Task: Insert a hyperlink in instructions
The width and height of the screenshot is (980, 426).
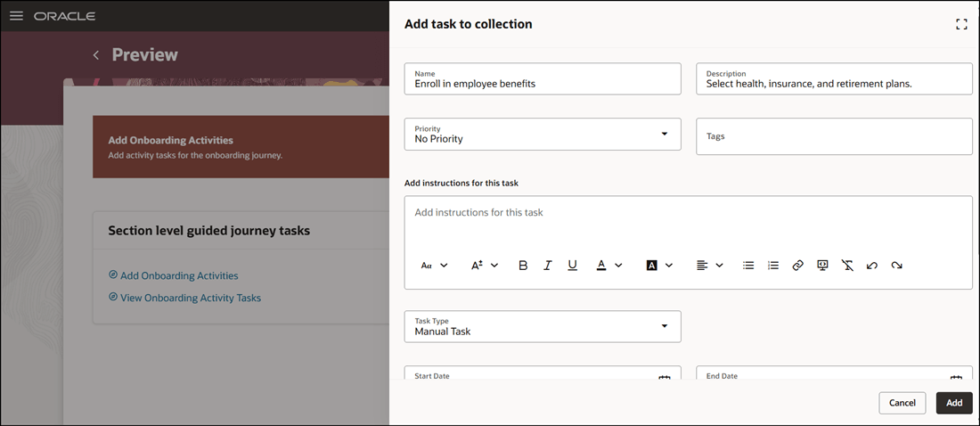Action: click(797, 266)
